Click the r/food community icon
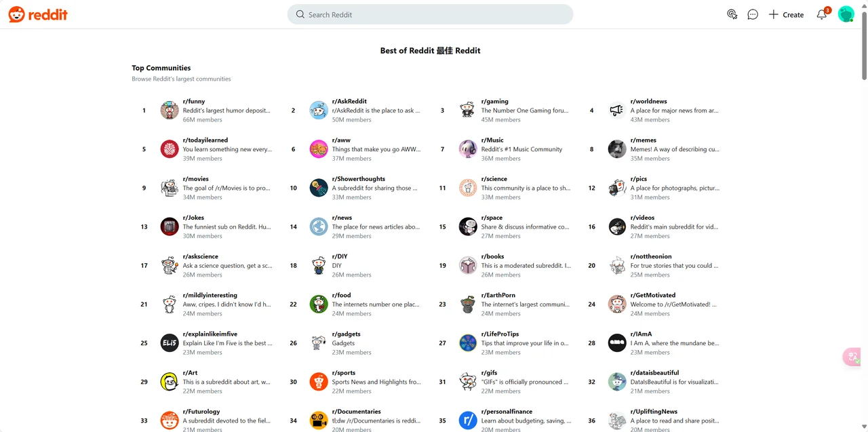The height and width of the screenshot is (432, 868). pos(319,304)
